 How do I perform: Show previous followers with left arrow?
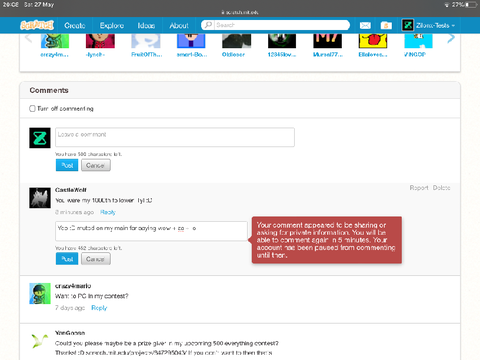29,38
